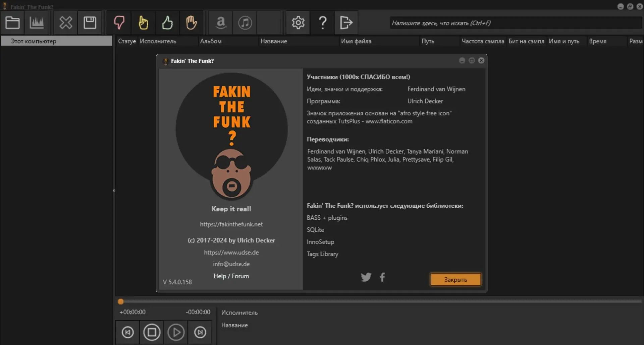
Task: Open the https://fakinthefunk.net link
Action: tap(231, 224)
